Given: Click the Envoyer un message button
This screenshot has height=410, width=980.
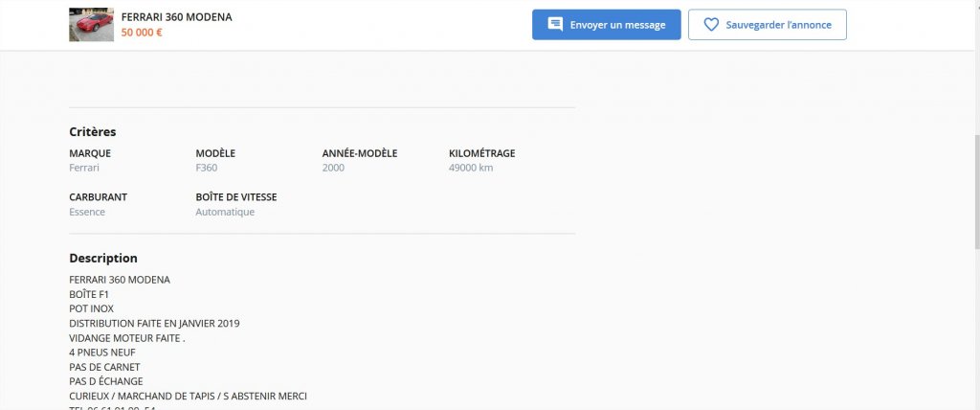Looking at the screenshot, I should pos(606,24).
